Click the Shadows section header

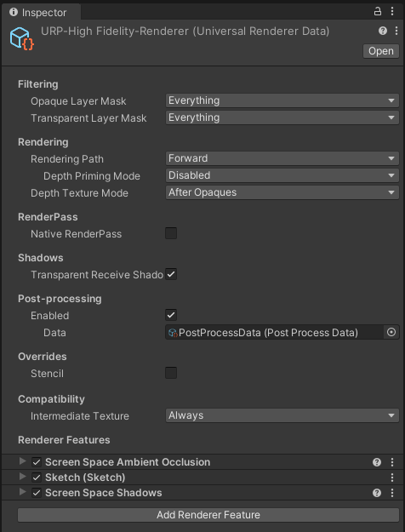pyautogui.click(x=41, y=258)
